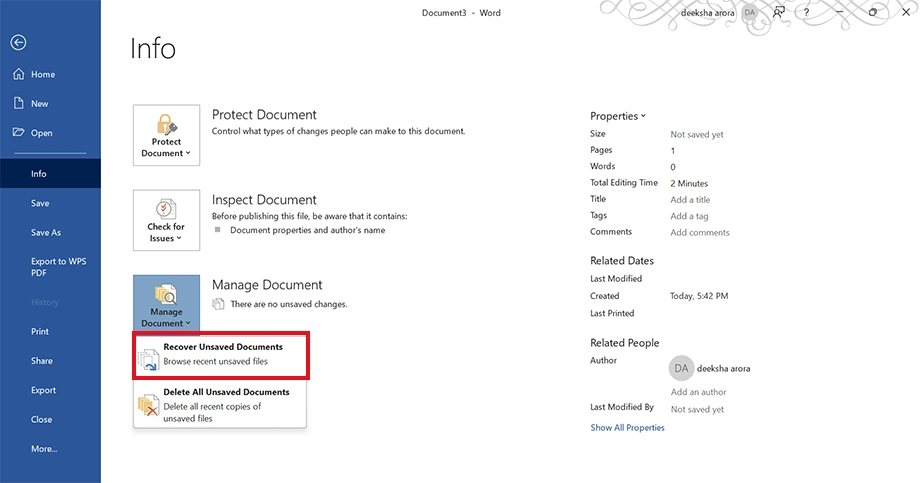The image size is (922, 483).
Task: Click the back arrow circle icon
Action: [x=18, y=42]
